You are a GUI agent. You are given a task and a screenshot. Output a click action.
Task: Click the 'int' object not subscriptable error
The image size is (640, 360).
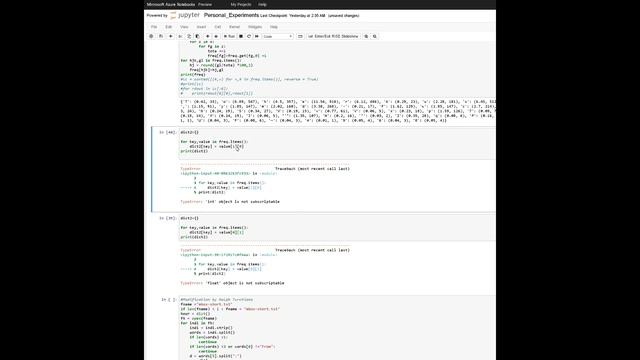(x=230, y=202)
